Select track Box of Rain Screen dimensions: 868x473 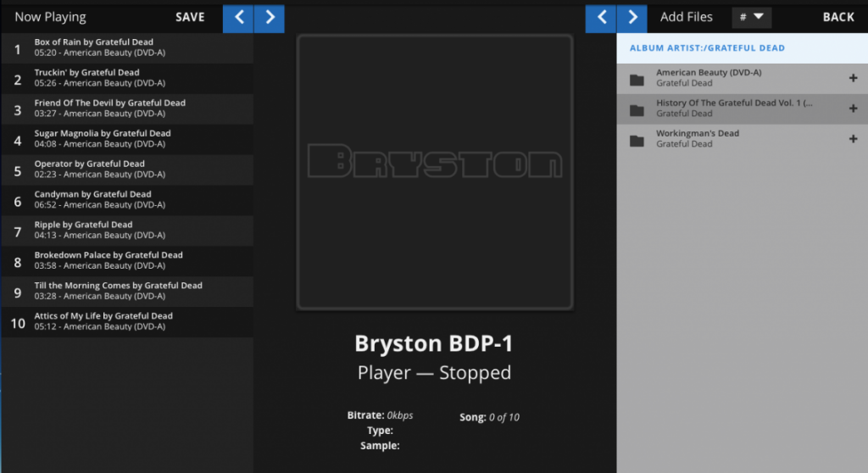click(x=127, y=48)
